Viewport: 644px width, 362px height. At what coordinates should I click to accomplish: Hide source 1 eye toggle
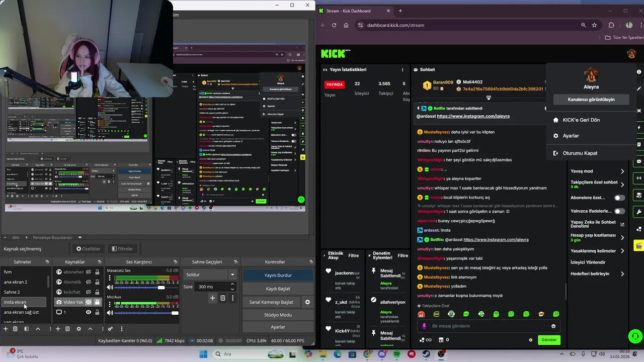(89, 312)
